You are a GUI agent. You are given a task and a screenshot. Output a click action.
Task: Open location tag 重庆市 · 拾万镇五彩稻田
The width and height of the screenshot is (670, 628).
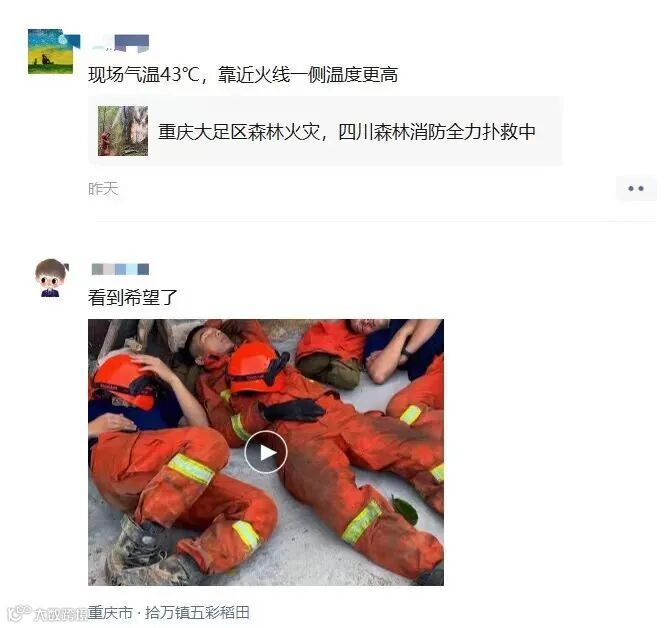[169, 613]
